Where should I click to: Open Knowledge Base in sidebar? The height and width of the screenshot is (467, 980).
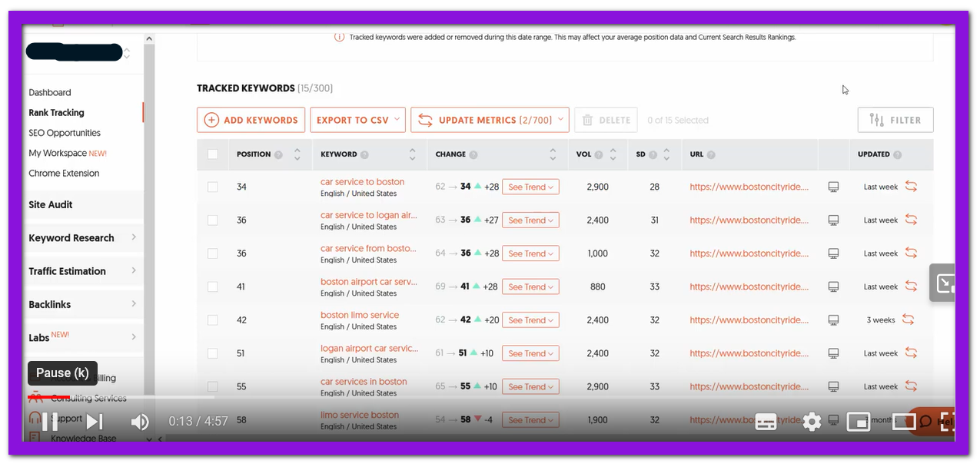[x=84, y=439]
